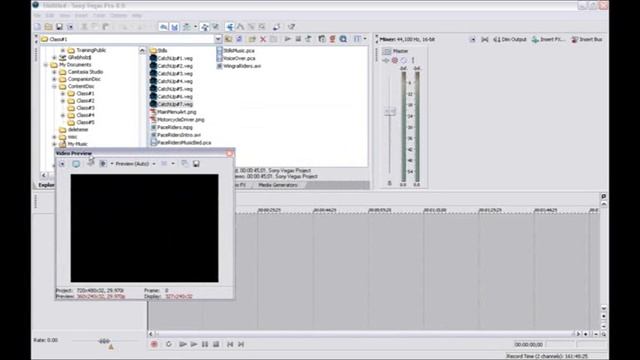Collapse the ContentDisc tree node
Screen dimensions: 640x360
(x=54, y=87)
